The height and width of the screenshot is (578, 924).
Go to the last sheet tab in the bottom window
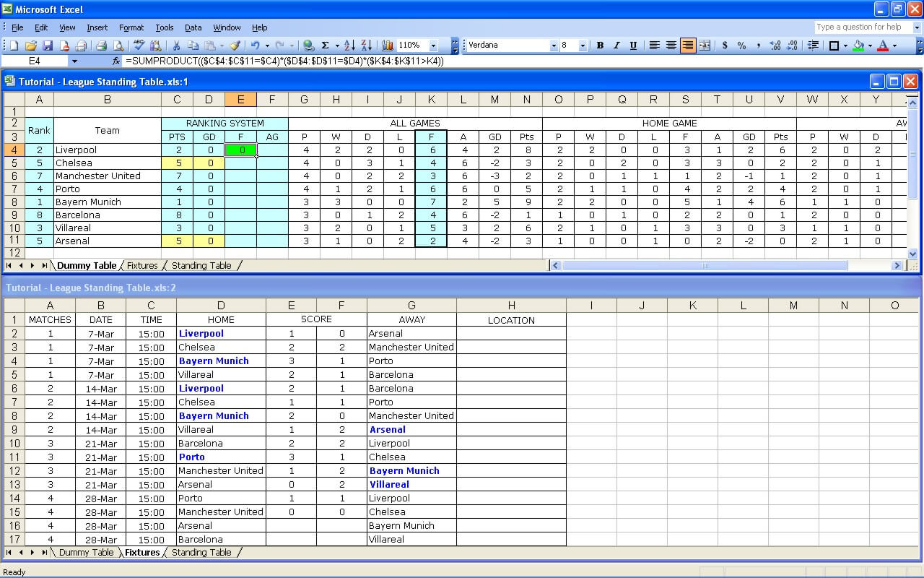click(44, 553)
